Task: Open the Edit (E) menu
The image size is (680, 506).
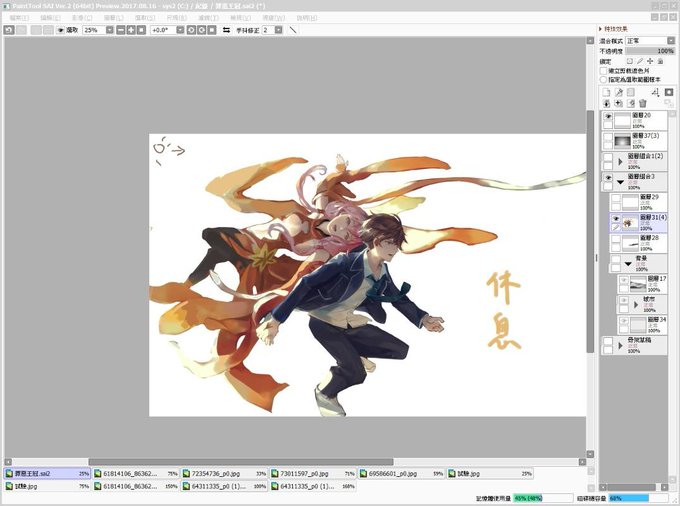Action: point(50,18)
